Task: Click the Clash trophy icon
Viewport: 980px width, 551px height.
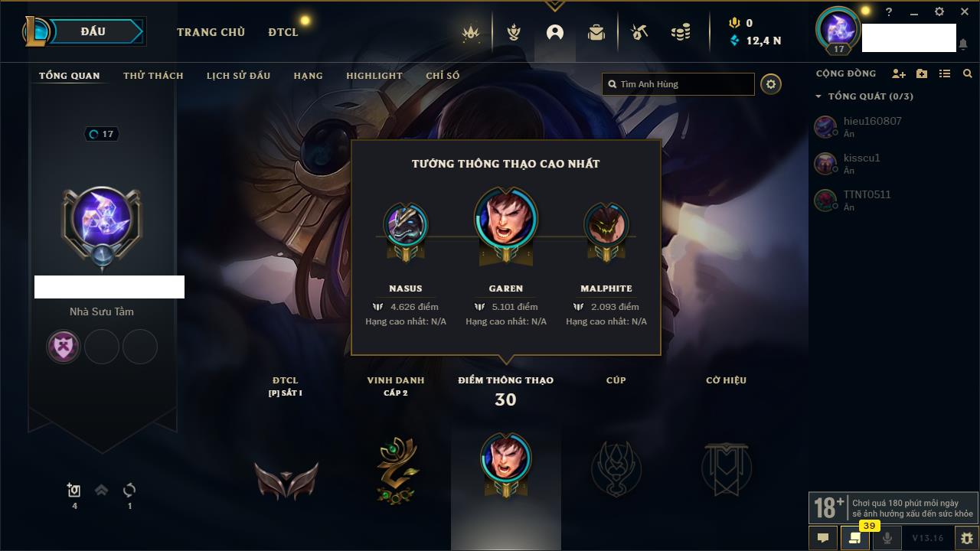Action: pos(513,32)
